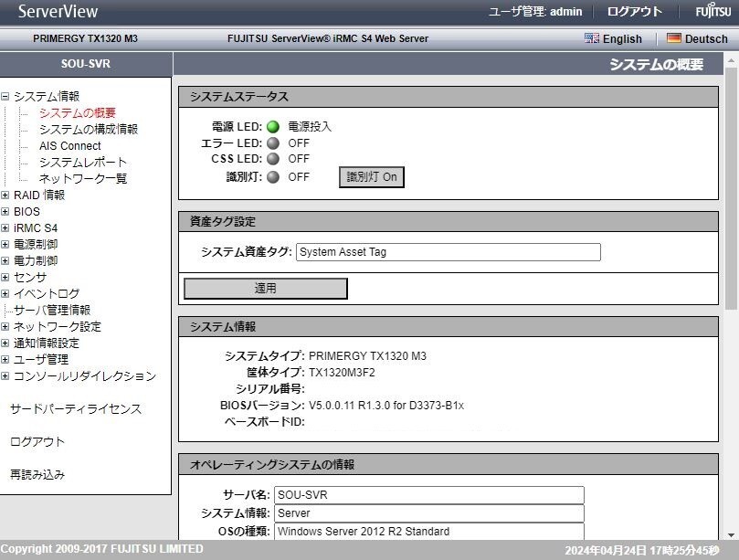Screen dimensions: 739x560
Task: Expand the 電源制御 tree node
Action: click(5, 244)
